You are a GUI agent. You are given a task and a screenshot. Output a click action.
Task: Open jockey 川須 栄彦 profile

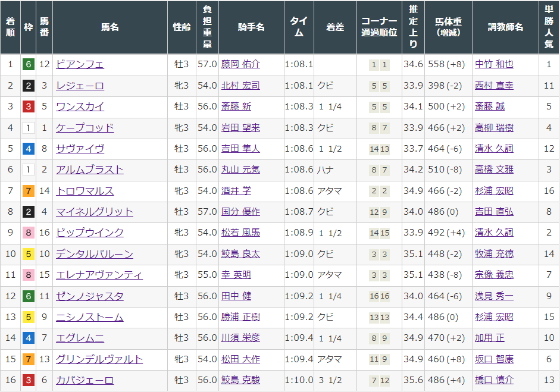240,338
